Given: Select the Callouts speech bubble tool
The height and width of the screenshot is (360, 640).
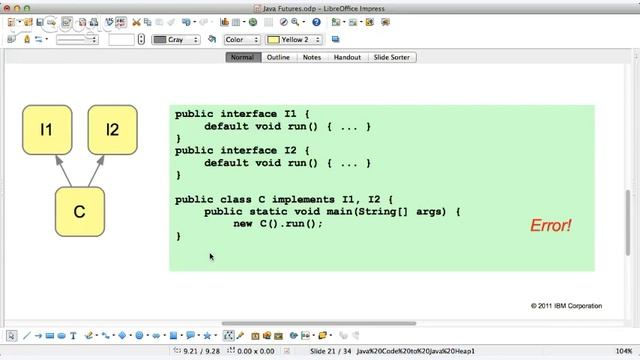Looking at the screenshot, I should click(x=190, y=336).
